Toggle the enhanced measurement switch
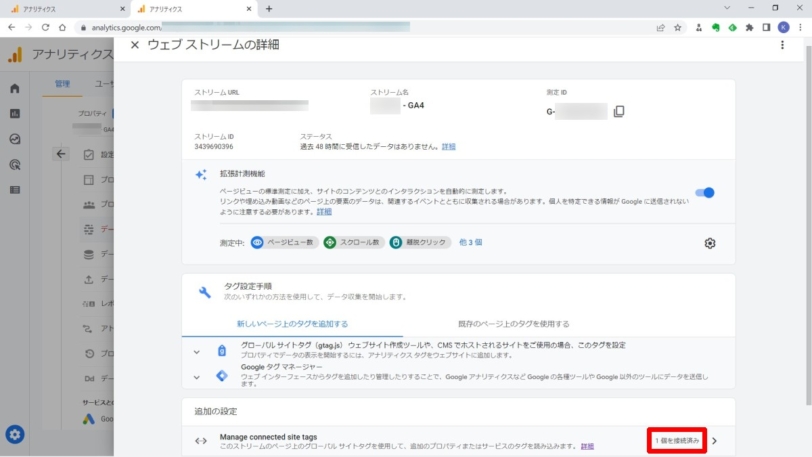Viewport: 812px width, 457px height. point(705,193)
